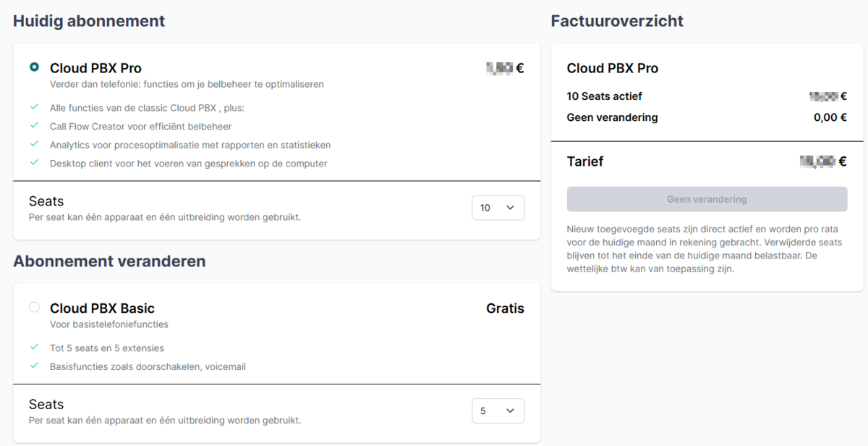Click the Huidig abonnement heading
The height and width of the screenshot is (446, 868).
(x=89, y=21)
